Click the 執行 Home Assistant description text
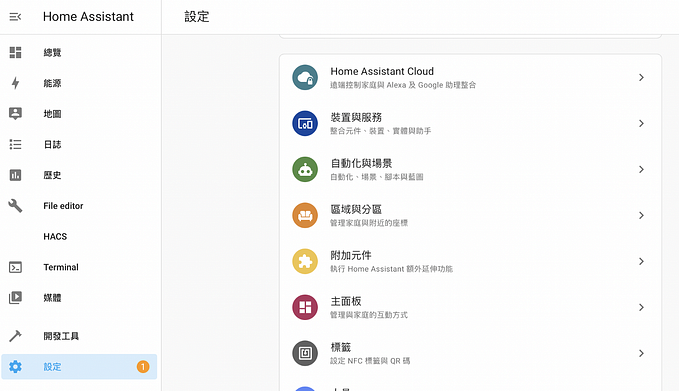This screenshot has width=679, height=391. click(391, 268)
